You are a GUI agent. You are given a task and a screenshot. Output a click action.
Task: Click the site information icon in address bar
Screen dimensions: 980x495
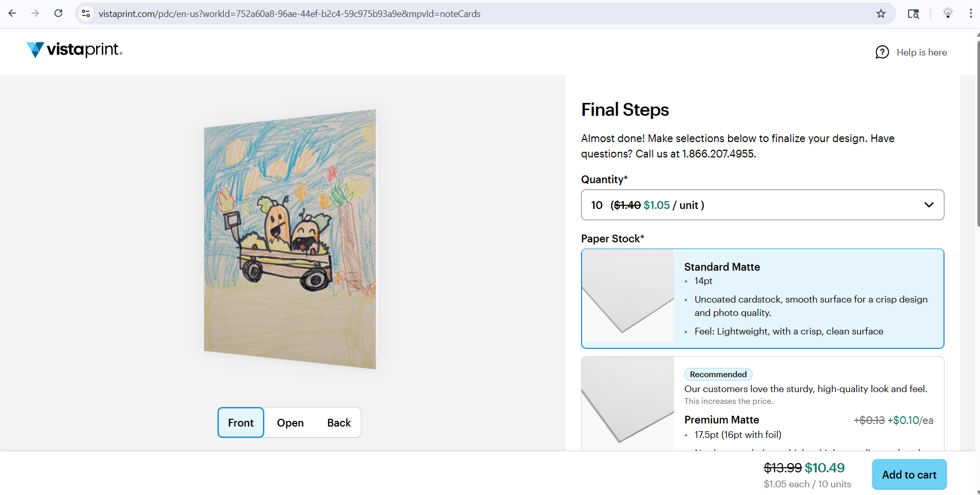[86, 13]
